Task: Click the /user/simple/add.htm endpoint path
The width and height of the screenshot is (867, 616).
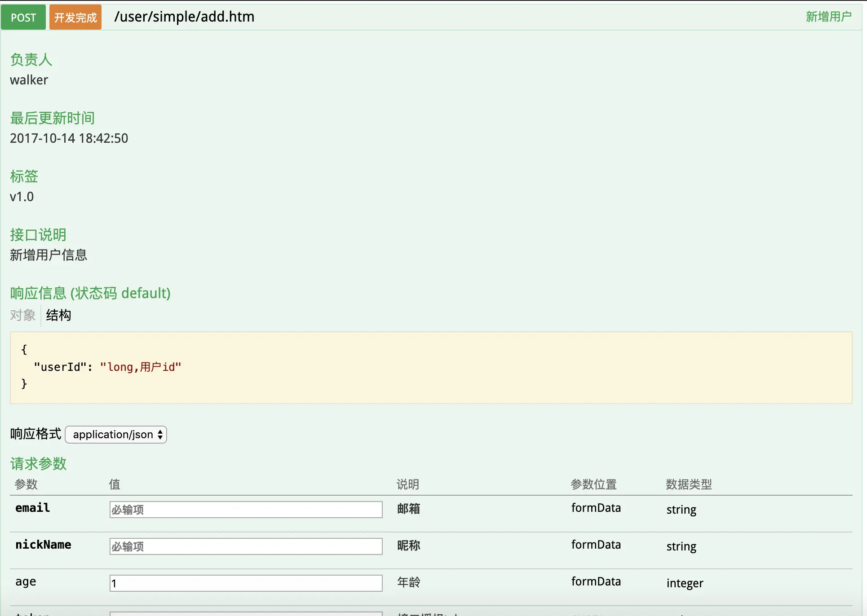Action: (184, 17)
